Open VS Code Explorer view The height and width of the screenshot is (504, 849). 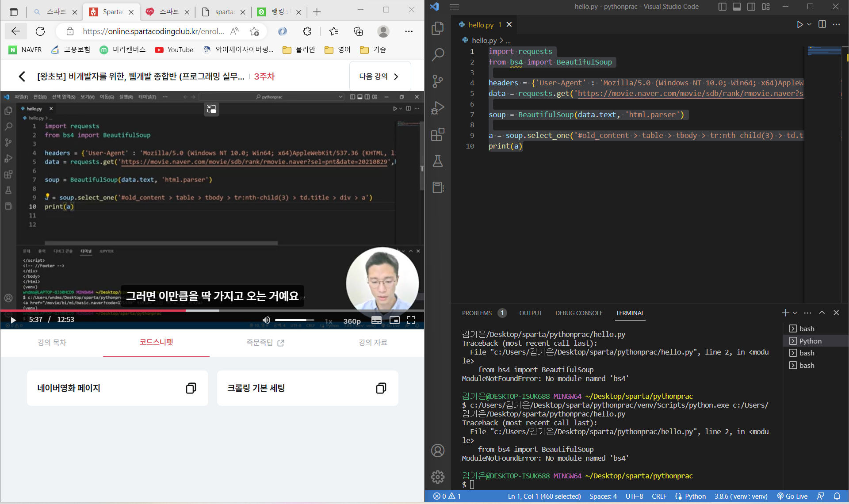click(x=438, y=28)
